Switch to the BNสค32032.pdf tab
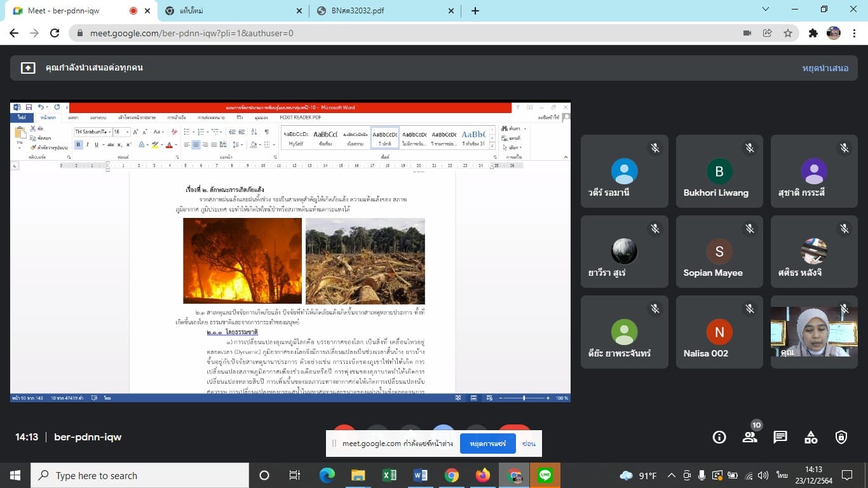 coord(381,11)
